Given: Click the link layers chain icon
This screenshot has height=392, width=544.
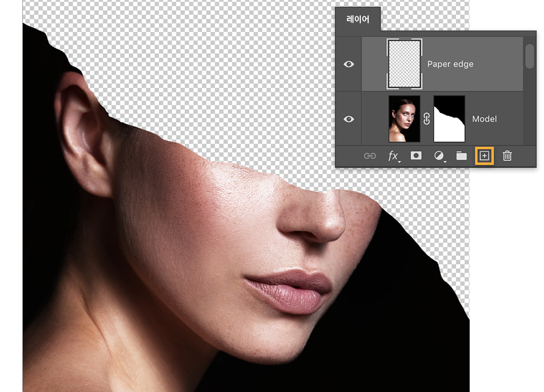Looking at the screenshot, I should tap(370, 156).
